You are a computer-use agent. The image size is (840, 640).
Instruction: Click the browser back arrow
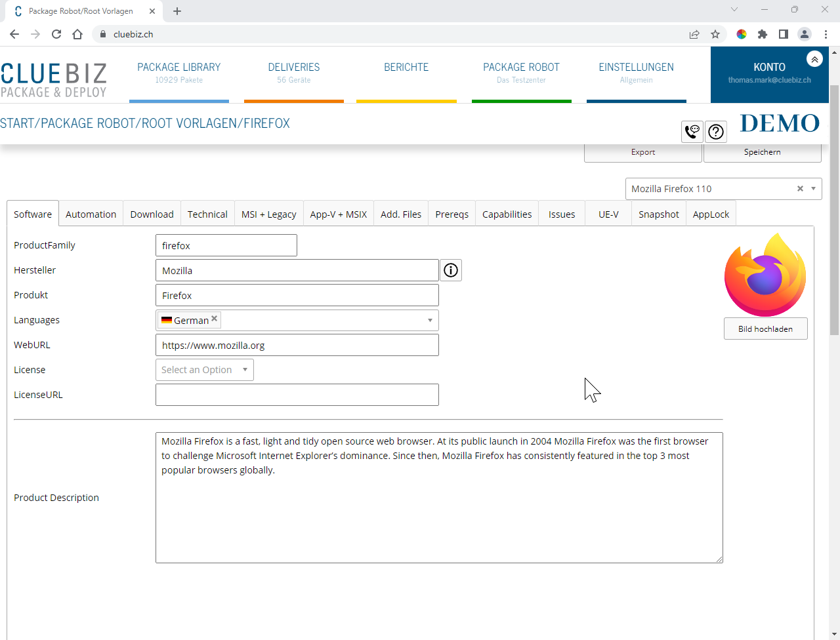coord(14,34)
